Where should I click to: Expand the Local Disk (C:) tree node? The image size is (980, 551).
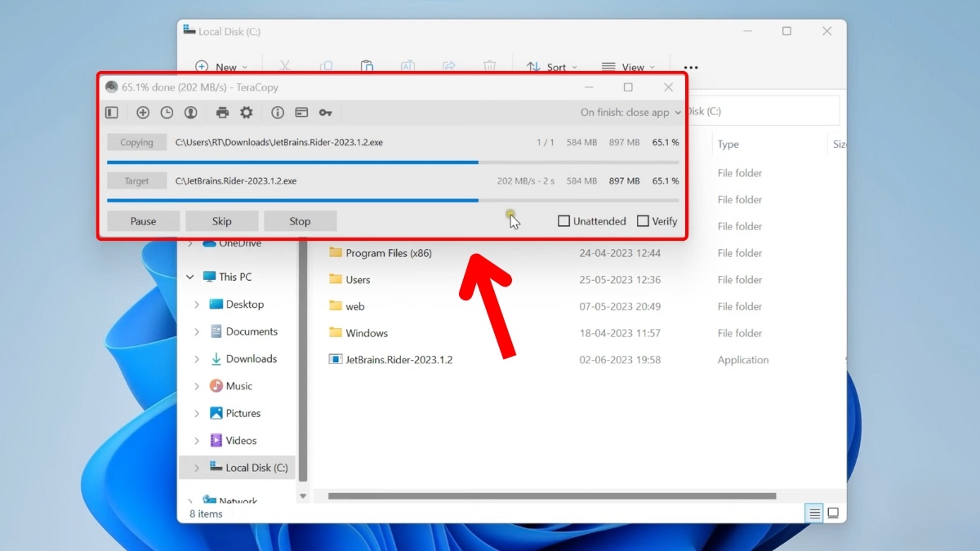point(197,468)
